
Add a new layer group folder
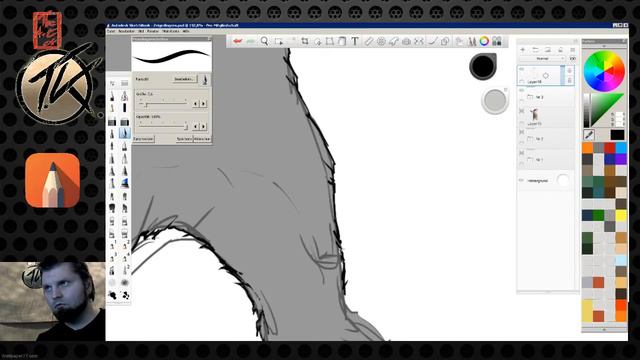[x=535, y=49]
